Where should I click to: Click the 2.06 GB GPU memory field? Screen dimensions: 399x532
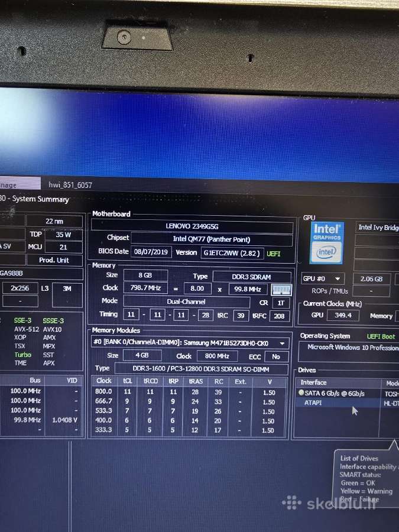[x=372, y=279]
